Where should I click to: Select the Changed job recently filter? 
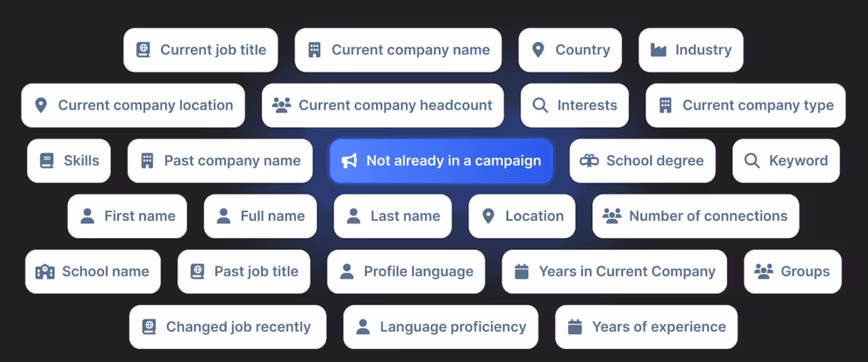[228, 327]
